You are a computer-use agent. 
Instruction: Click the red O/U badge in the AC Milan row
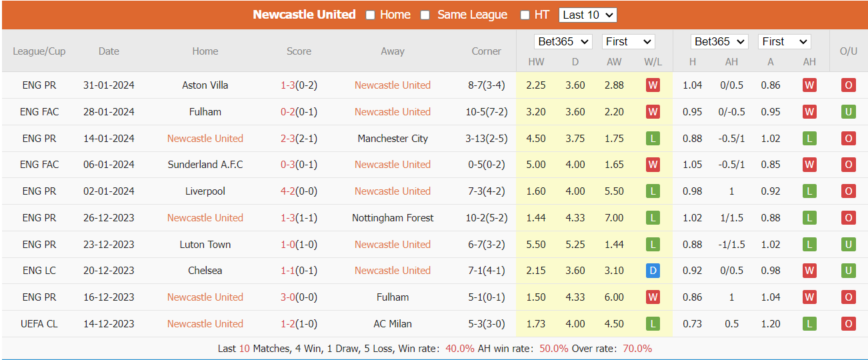pyautogui.click(x=848, y=324)
